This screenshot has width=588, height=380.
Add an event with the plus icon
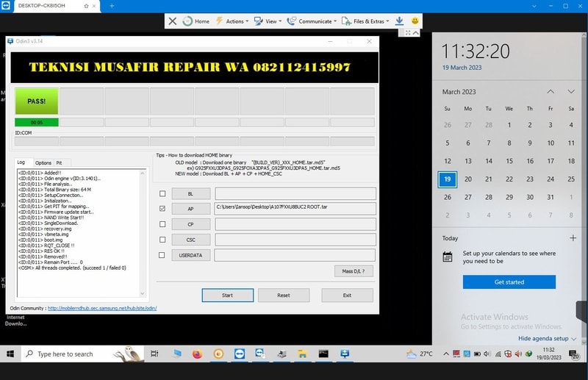pos(573,238)
